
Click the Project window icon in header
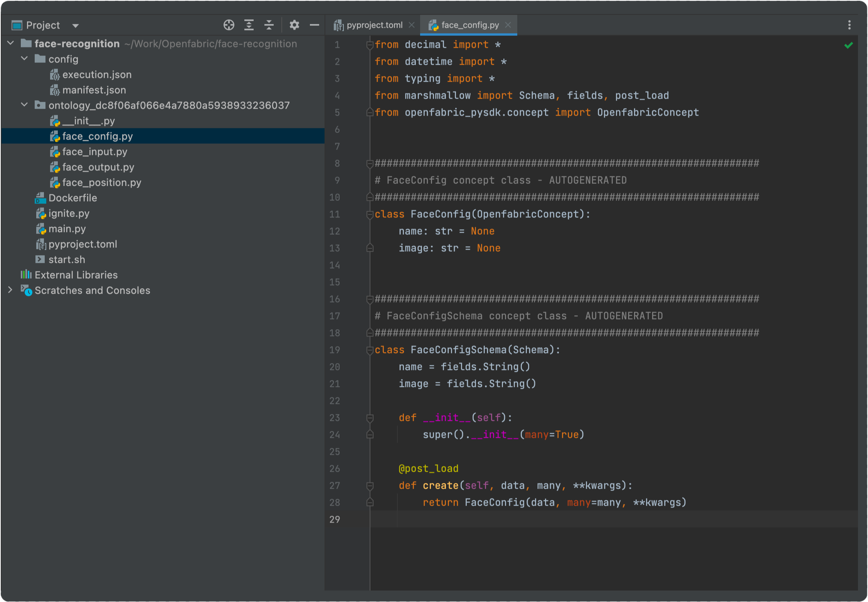click(17, 25)
